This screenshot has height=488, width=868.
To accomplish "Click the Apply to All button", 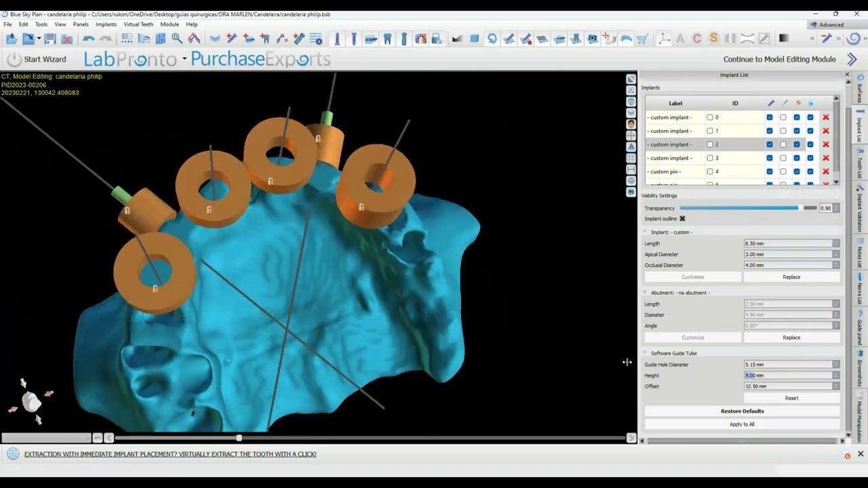I will click(742, 424).
